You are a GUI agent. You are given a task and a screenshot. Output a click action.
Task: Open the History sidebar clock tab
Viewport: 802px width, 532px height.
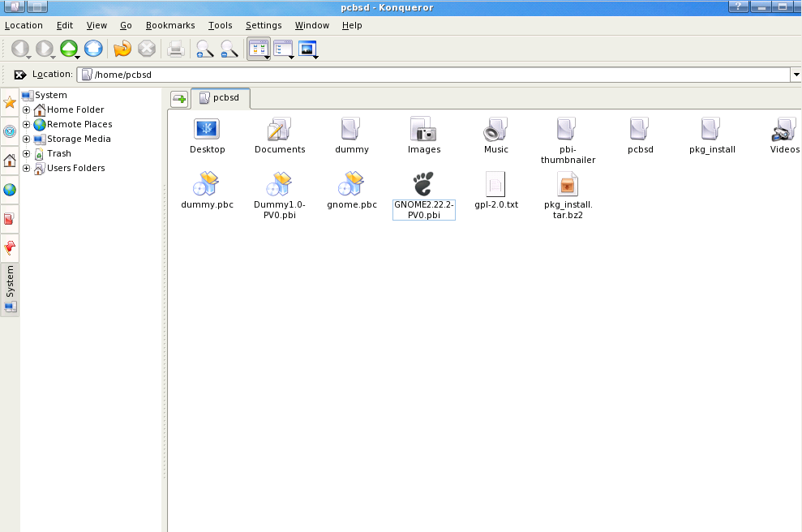[x=10, y=131]
